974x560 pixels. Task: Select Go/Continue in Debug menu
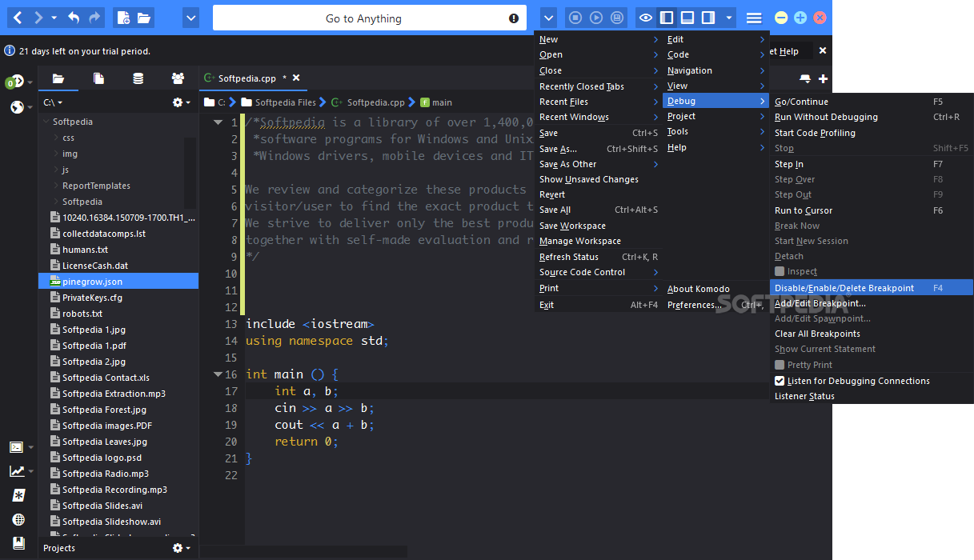872,102
